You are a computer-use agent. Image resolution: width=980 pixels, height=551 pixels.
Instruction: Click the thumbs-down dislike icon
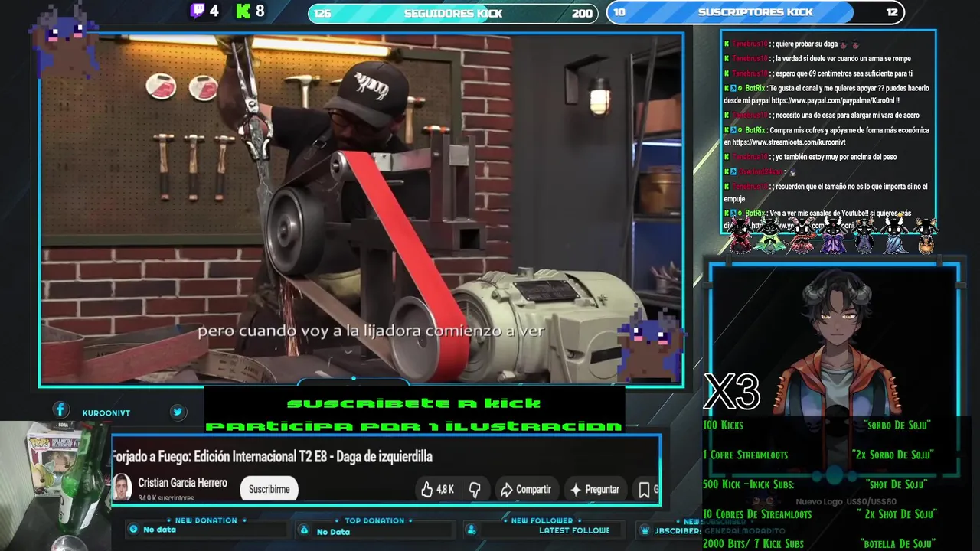(x=475, y=489)
